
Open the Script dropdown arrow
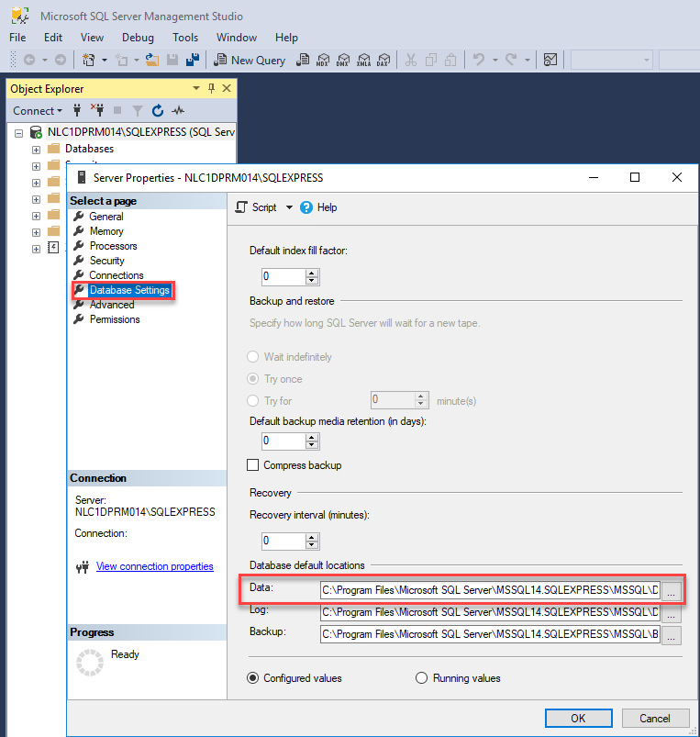pos(289,207)
